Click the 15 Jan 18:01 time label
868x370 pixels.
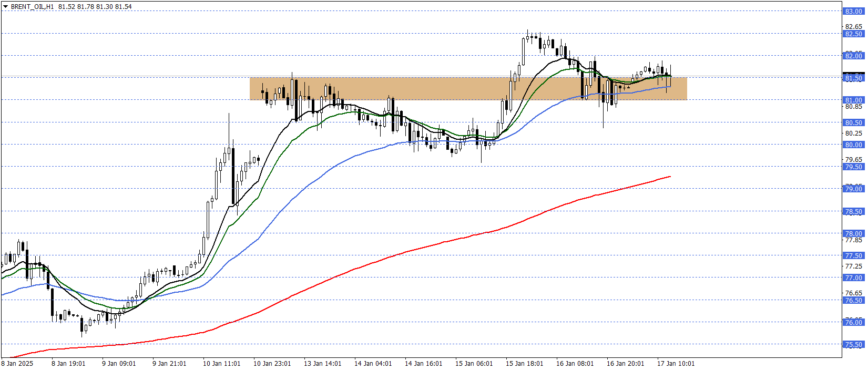pyautogui.click(x=524, y=364)
